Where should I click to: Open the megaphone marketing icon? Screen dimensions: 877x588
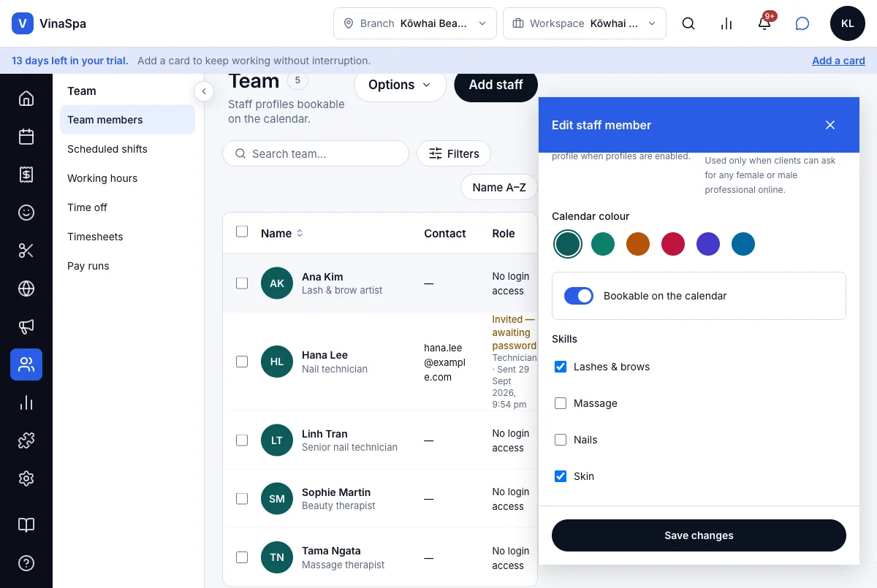(26, 327)
